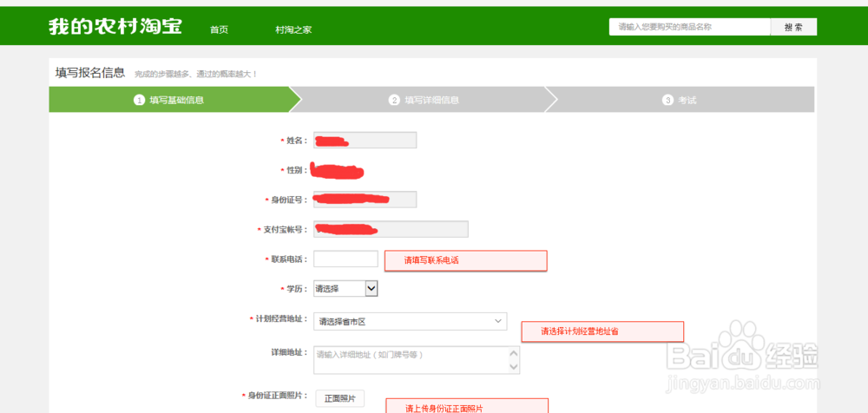Click the 姓名 name input field
The width and height of the screenshot is (868, 413).
coord(365,141)
